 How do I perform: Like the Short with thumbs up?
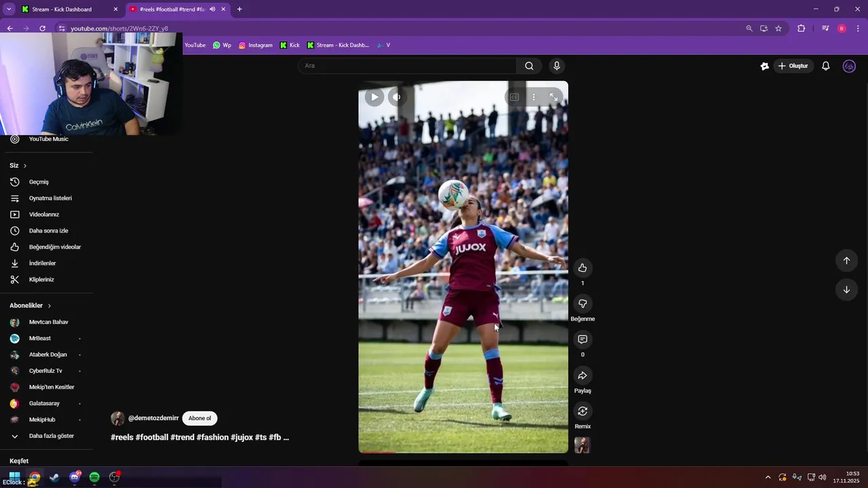[583, 268]
